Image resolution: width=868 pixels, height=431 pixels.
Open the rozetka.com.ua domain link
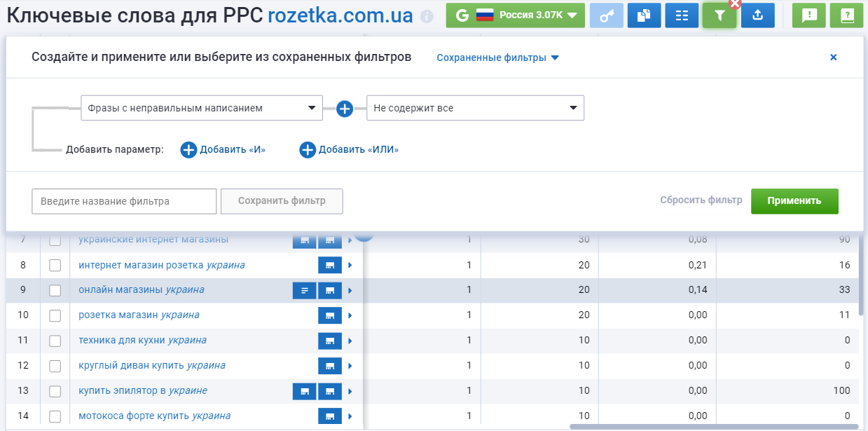pyautogui.click(x=340, y=15)
